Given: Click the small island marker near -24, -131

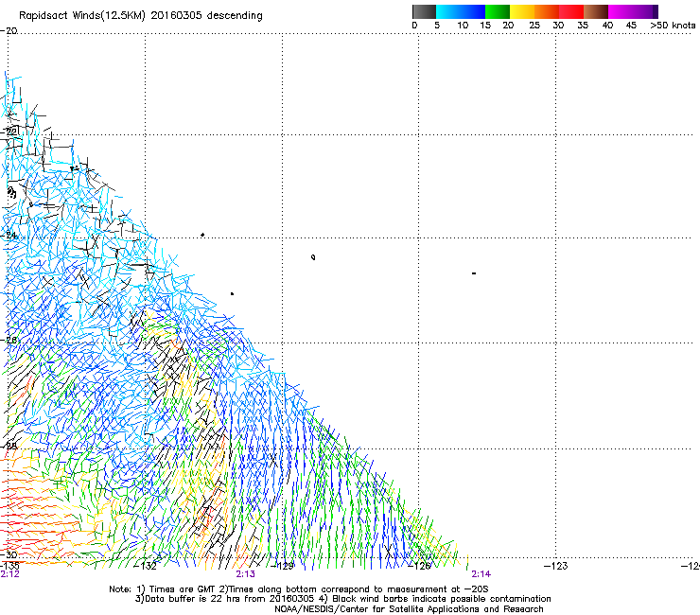Looking at the screenshot, I should pos(202,235).
